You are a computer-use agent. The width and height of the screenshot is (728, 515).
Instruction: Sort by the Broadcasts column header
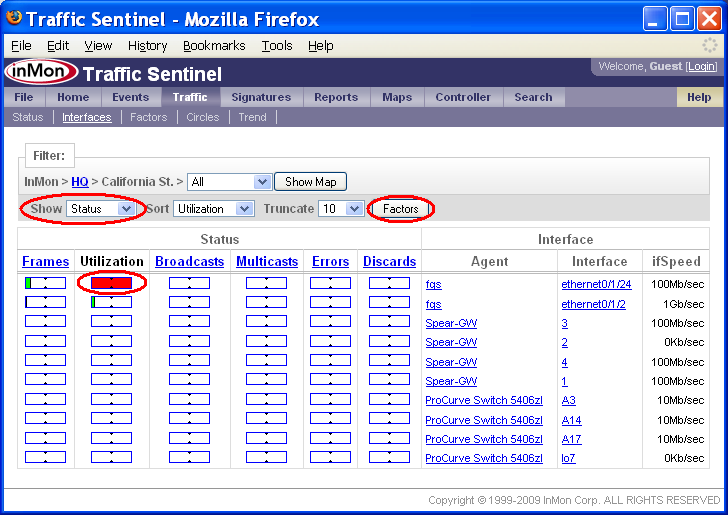tap(189, 261)
